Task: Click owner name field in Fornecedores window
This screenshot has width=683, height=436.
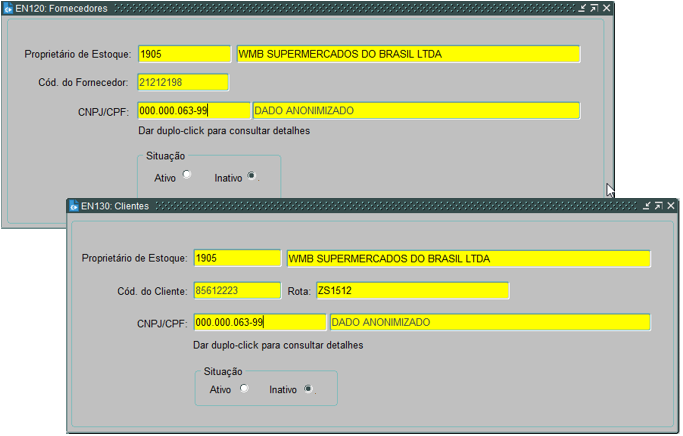Action: point(409,54)
